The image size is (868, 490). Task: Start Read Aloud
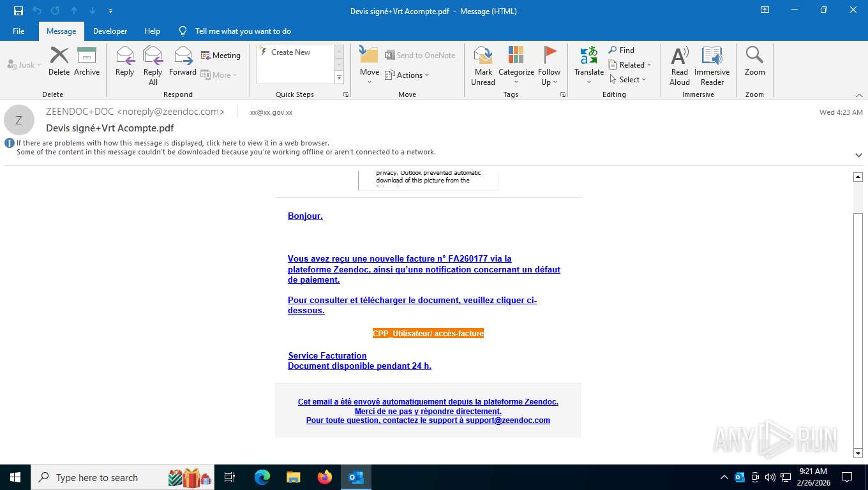point(680,66)
